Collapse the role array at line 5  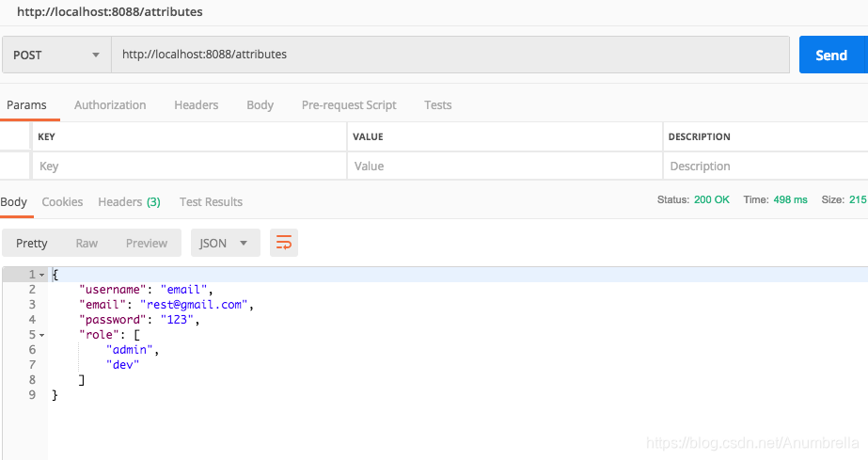tap(41, 335)
